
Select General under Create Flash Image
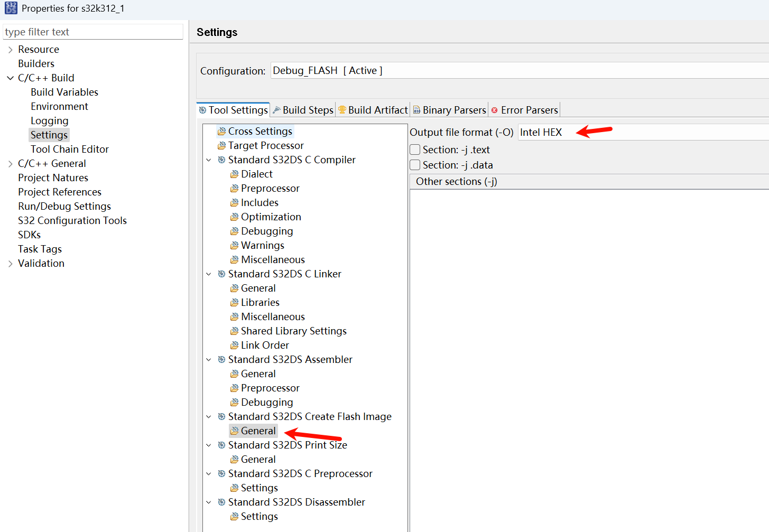258,431
